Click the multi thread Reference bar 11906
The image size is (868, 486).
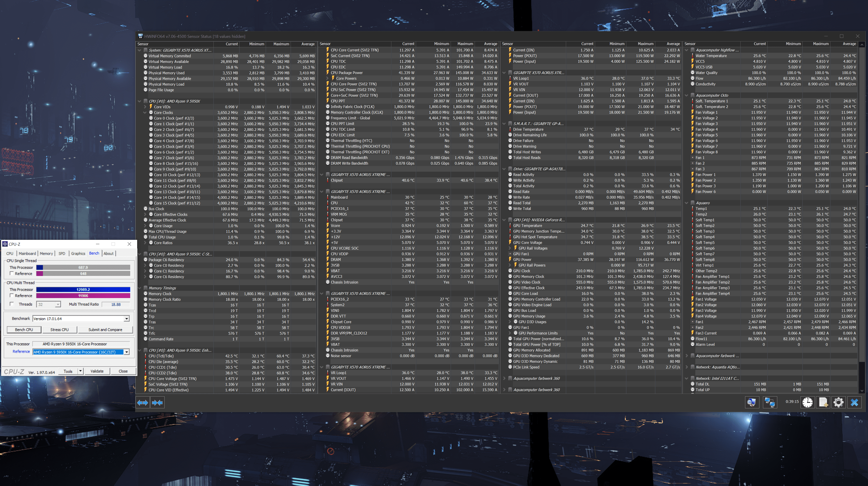[83, 296]
